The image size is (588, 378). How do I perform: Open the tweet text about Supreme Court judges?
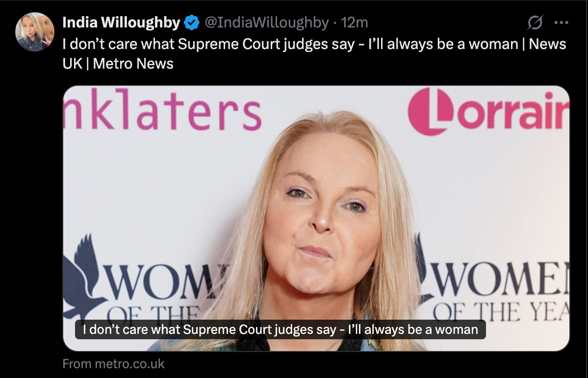tap(314, 53)
